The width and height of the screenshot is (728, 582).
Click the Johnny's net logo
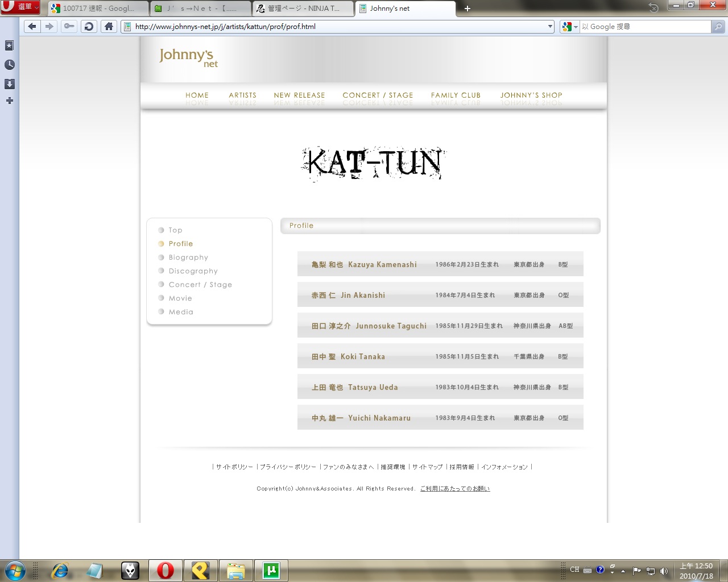(x=189, y=57)
